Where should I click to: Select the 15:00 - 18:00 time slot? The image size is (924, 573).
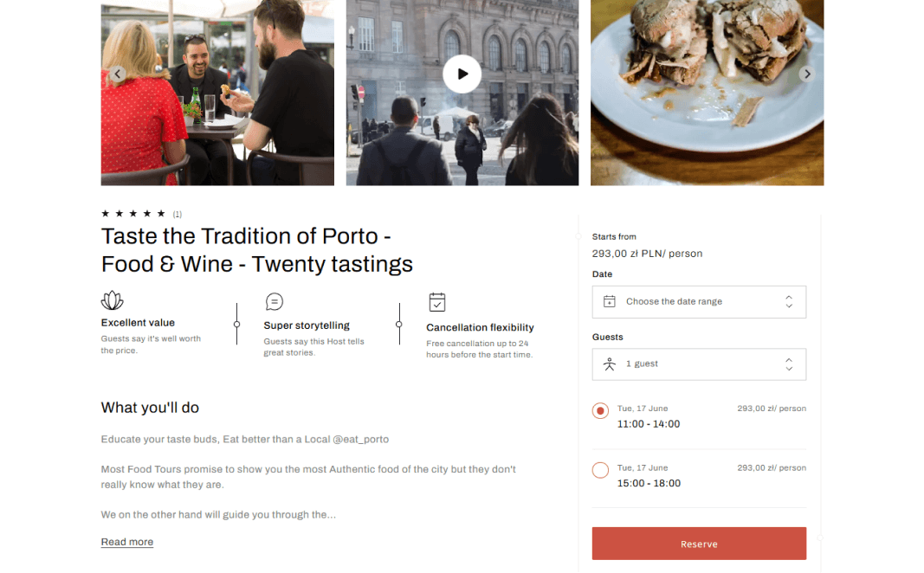pos(600,471)
